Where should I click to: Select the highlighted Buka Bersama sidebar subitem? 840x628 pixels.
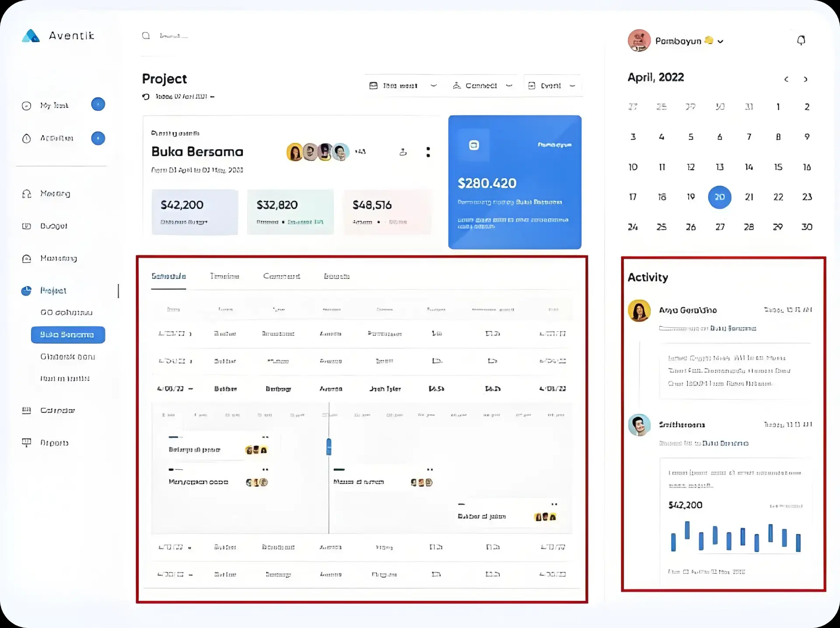pos(68,335)
